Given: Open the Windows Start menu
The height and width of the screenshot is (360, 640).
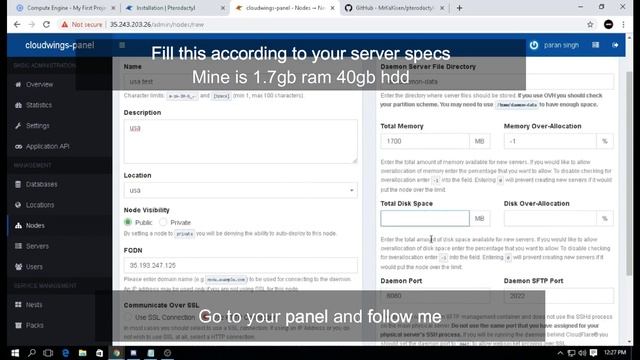Looking at the screenshot, I should coord(15,353).
